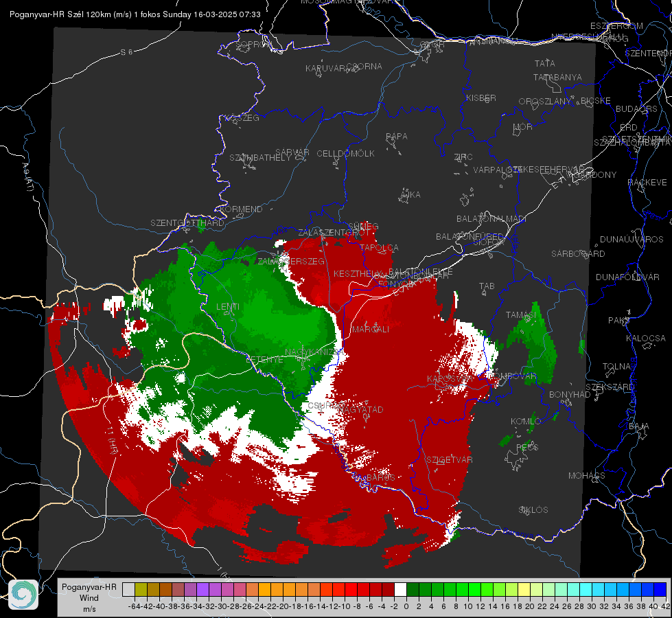Viewport: 672px width, 618px height.
Task: Click the radar title text with date 16-03-2025
Action: 135,14
